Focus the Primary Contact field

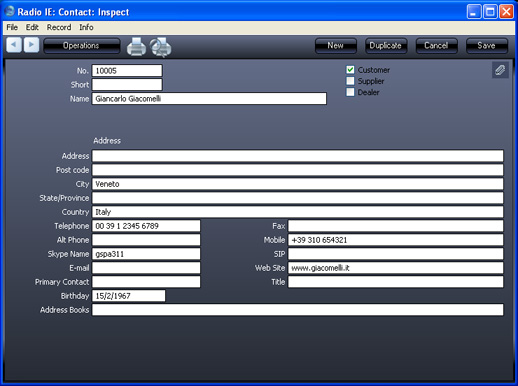(146, 282)
